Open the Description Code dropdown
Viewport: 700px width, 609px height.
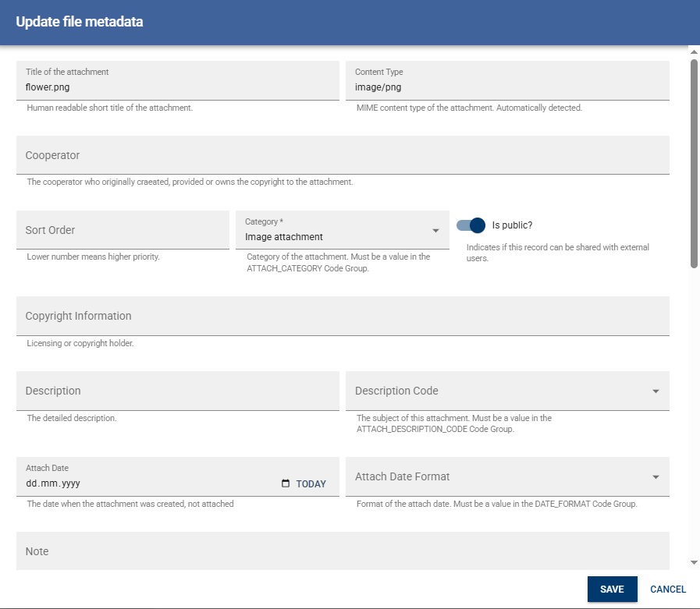[656, 391]
